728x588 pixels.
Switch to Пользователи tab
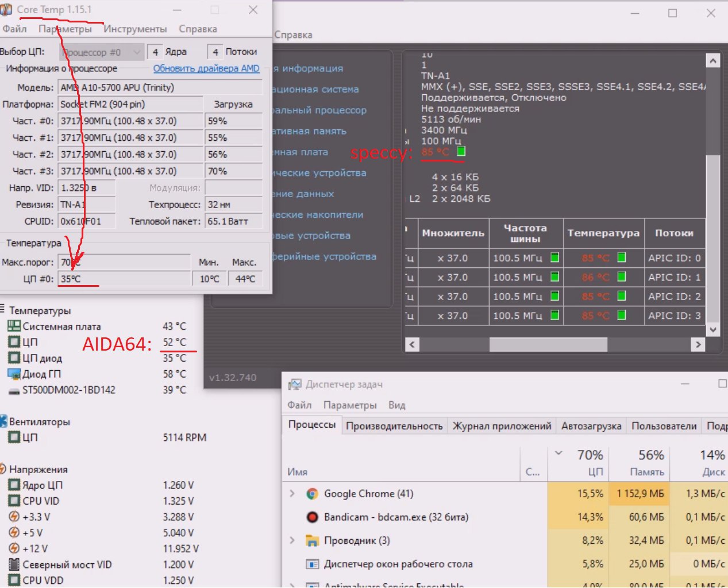(664, 426)
